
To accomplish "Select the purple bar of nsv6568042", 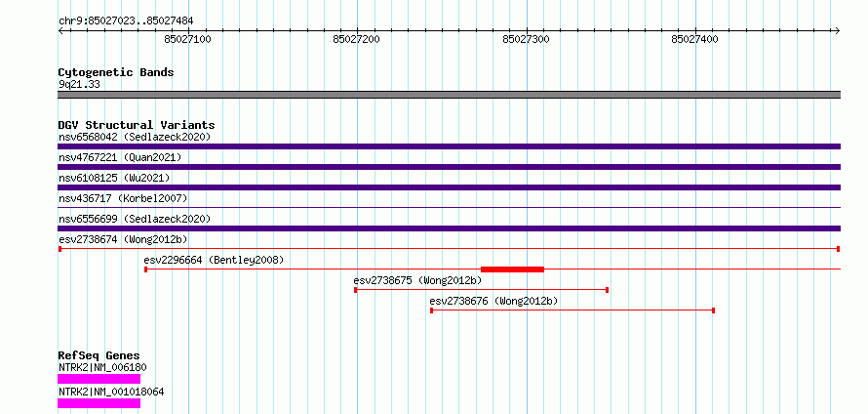I will (449, 146).
